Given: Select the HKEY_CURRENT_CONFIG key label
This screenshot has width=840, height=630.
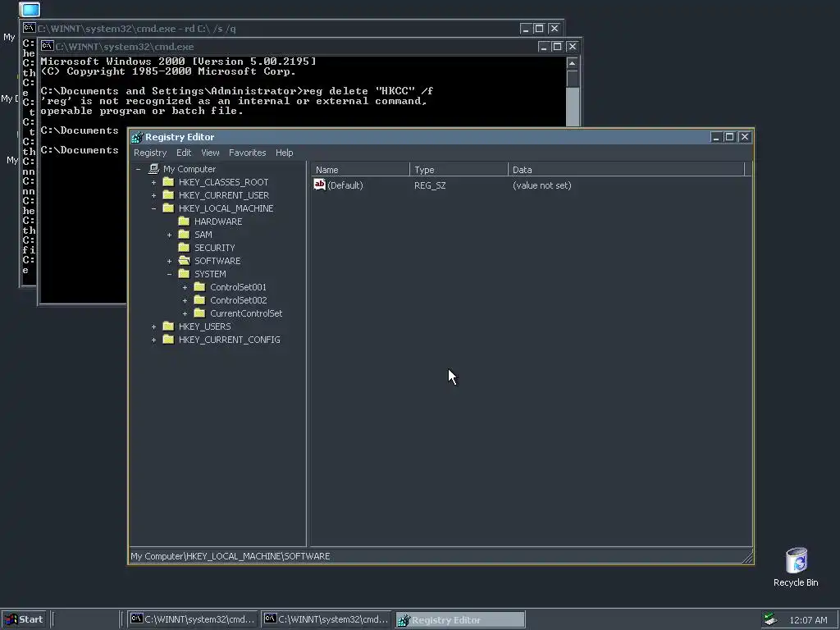Looking at the screenshot, I should [230, 340].
